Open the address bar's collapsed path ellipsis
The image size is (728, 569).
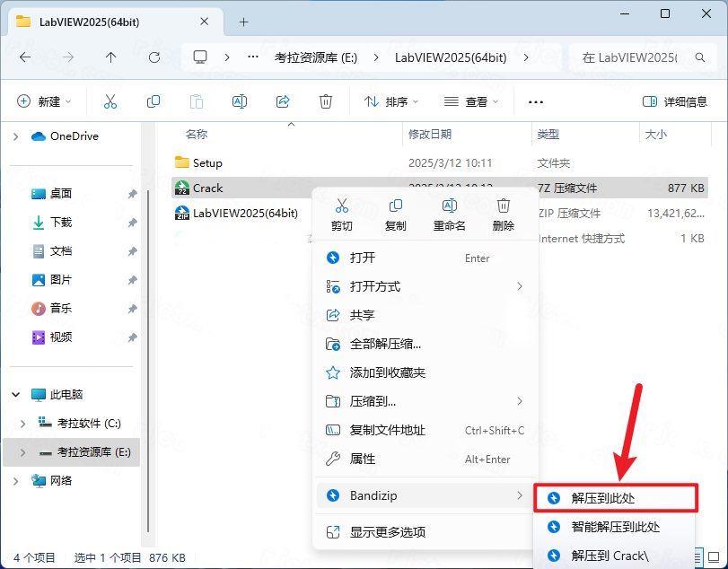pyautogui.click(x=252, y=57)
